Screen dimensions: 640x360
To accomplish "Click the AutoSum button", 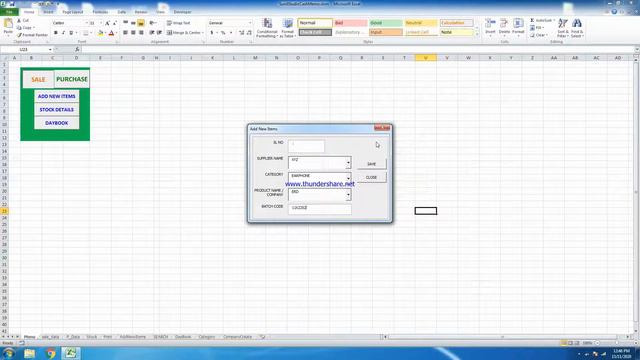I will [541, 20].
